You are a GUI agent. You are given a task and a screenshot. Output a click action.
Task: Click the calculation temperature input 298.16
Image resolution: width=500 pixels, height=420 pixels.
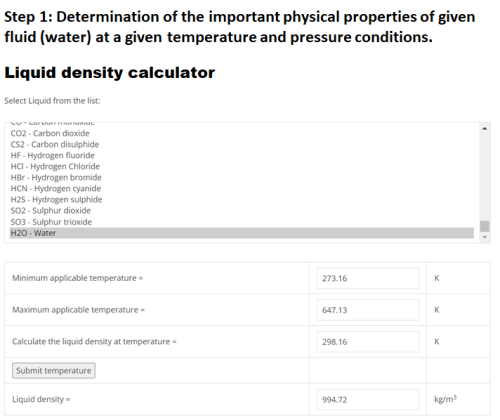(368, 342)
